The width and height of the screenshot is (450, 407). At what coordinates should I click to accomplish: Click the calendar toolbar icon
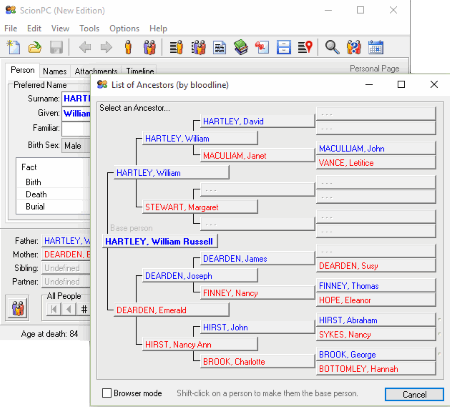click(x=376, y=47)
